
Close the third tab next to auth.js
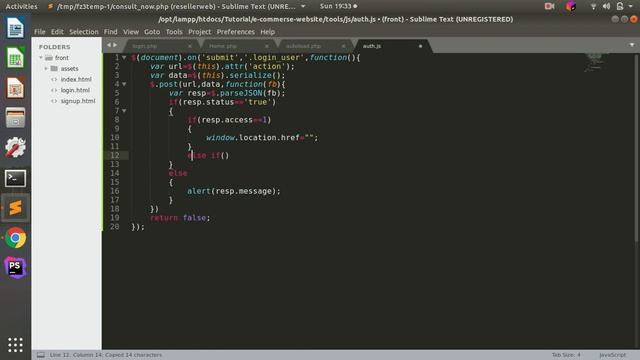[x=343, y=46]
